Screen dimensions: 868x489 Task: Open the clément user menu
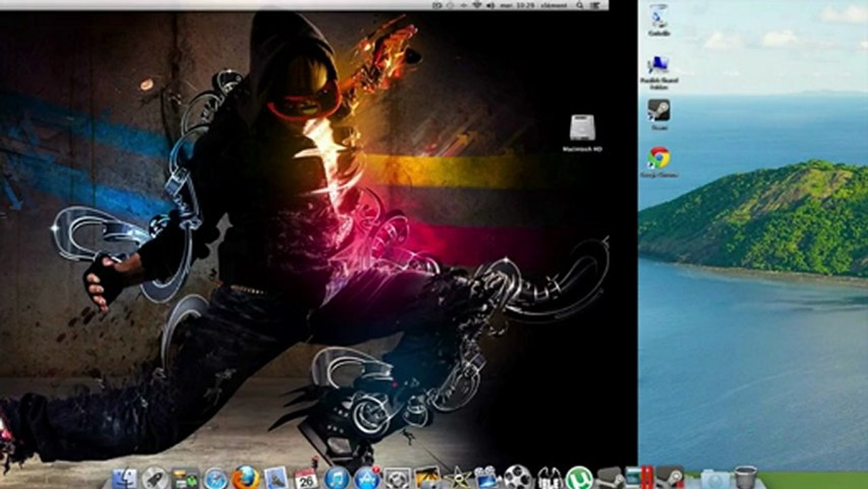click(554, 5)
